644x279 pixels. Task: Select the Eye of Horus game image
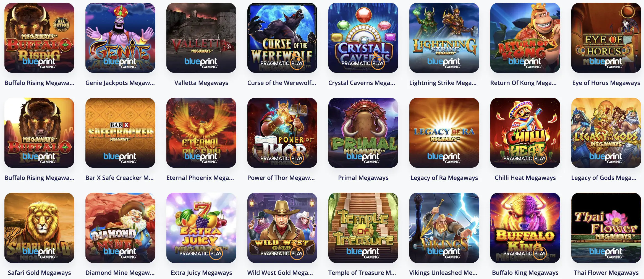point(606,38)
